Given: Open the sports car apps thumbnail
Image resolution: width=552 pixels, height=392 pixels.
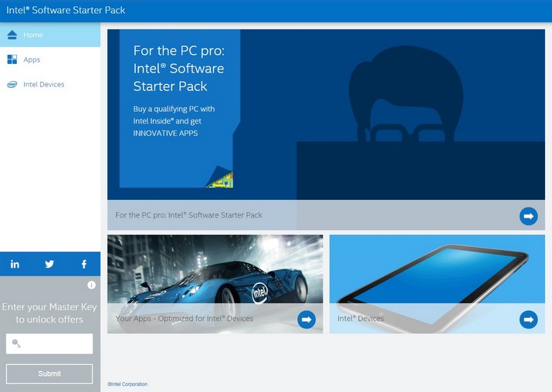Looking at the screenshot, I should click(215, 270).
